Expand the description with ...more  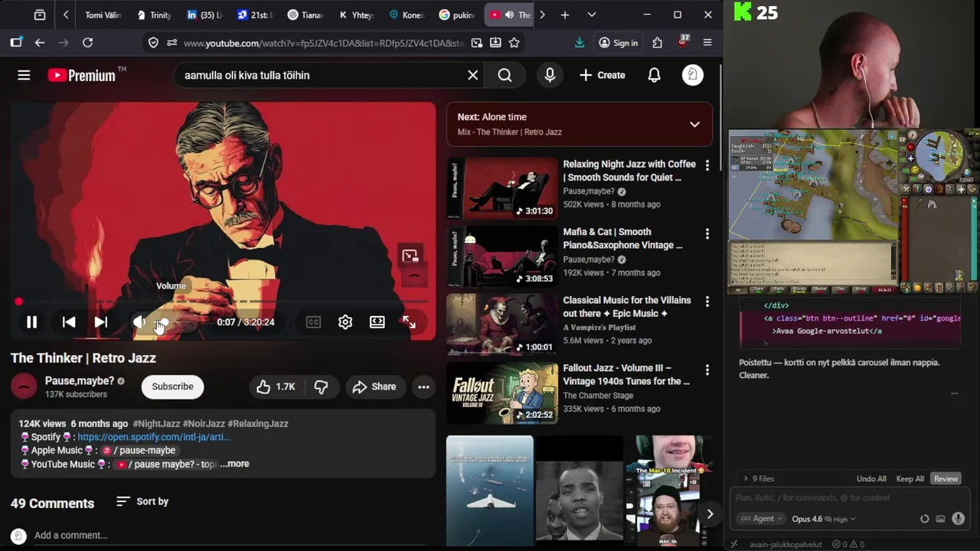click(x=234, y=464)
